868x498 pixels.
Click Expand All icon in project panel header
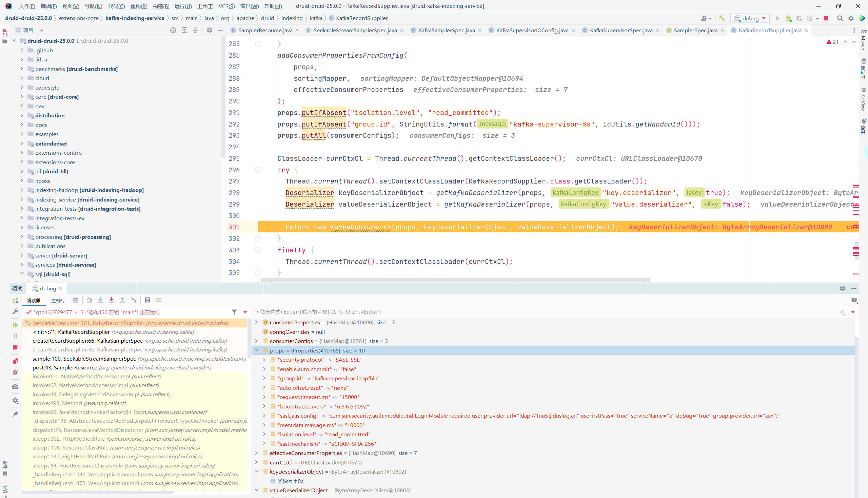tap(184, 31)
